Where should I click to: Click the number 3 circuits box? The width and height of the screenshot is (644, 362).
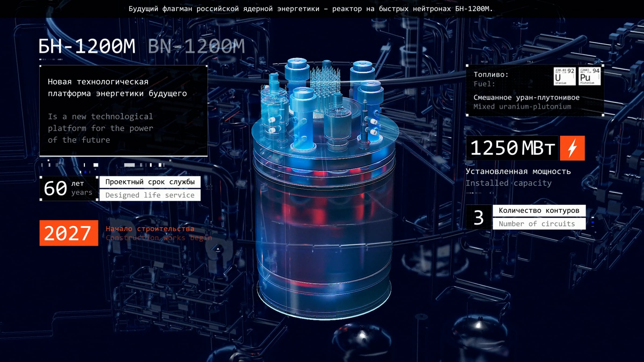point(479,217)
